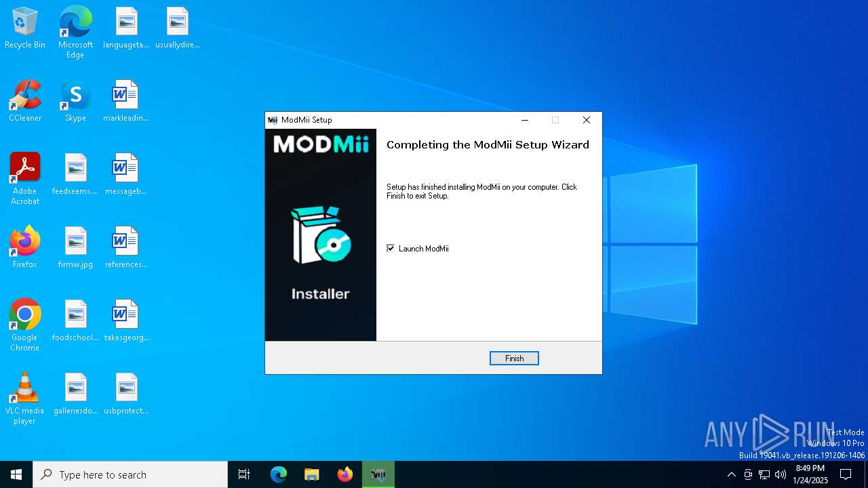Open the volume control tray icon
This screenshot has height=488, width=868.
tap(781, 474)
